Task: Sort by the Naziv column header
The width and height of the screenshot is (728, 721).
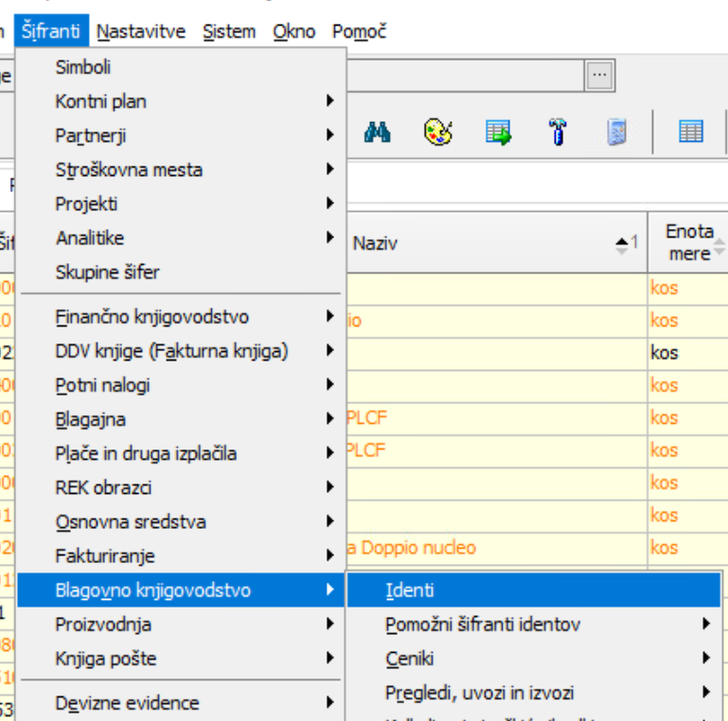Action: (497, 243)
